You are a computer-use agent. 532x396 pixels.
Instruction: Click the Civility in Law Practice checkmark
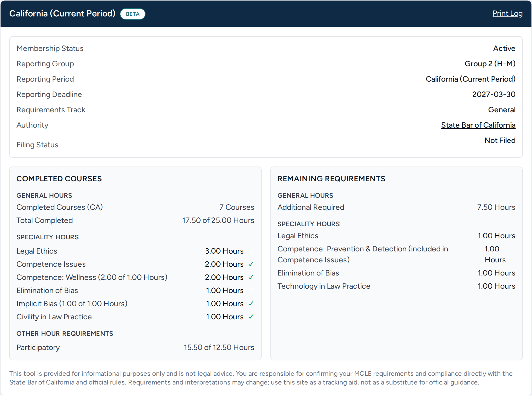251,317
